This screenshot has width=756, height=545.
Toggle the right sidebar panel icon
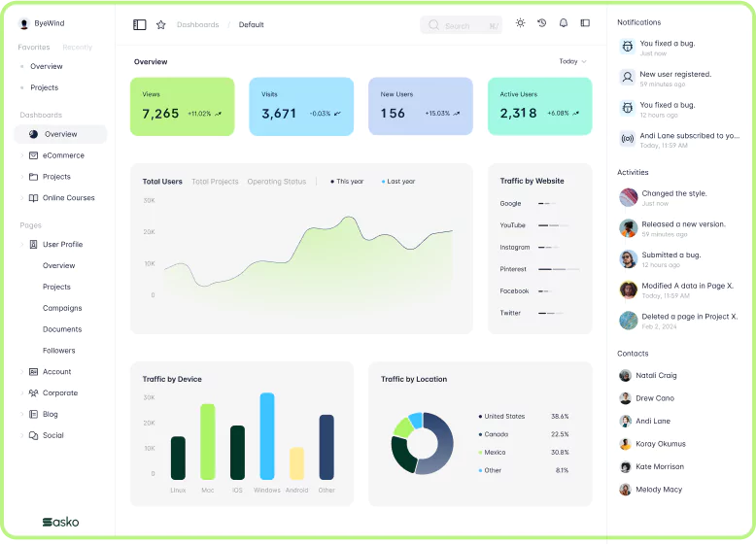point(585,23)
